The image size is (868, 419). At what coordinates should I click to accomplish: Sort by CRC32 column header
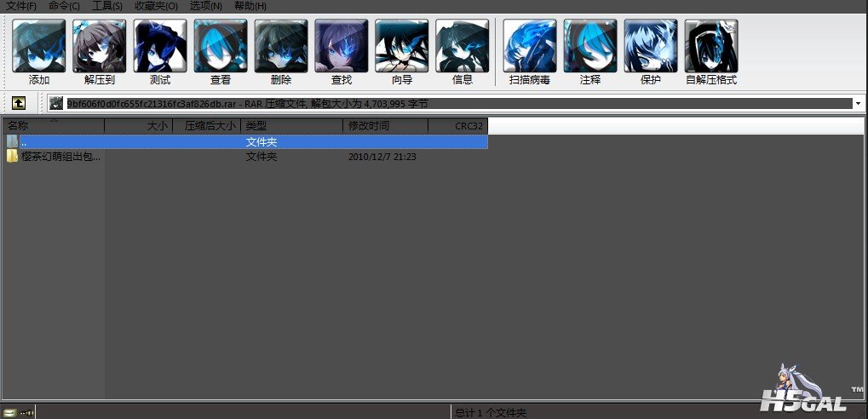point(457,126)
